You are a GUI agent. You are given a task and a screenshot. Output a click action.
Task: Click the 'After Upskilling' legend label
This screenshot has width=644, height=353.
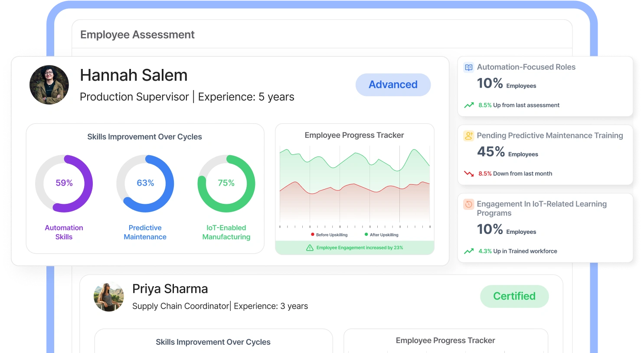tap(384, 235)
